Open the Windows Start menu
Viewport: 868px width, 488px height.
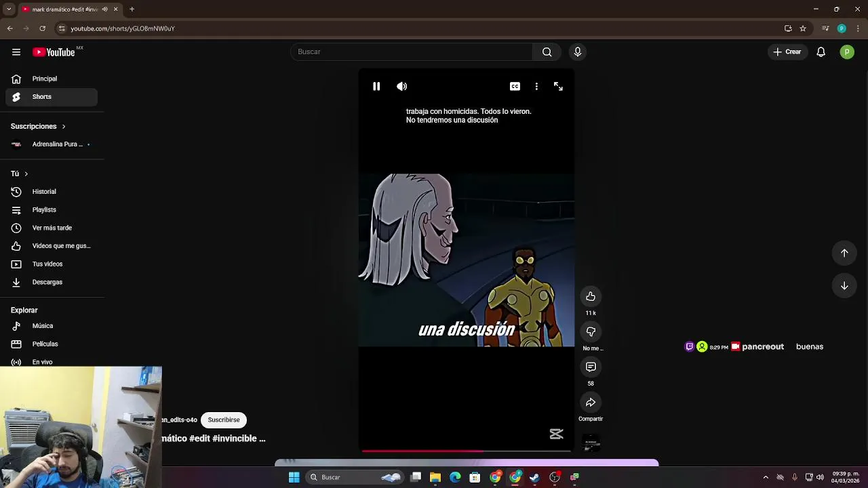(x=294, y=477)
